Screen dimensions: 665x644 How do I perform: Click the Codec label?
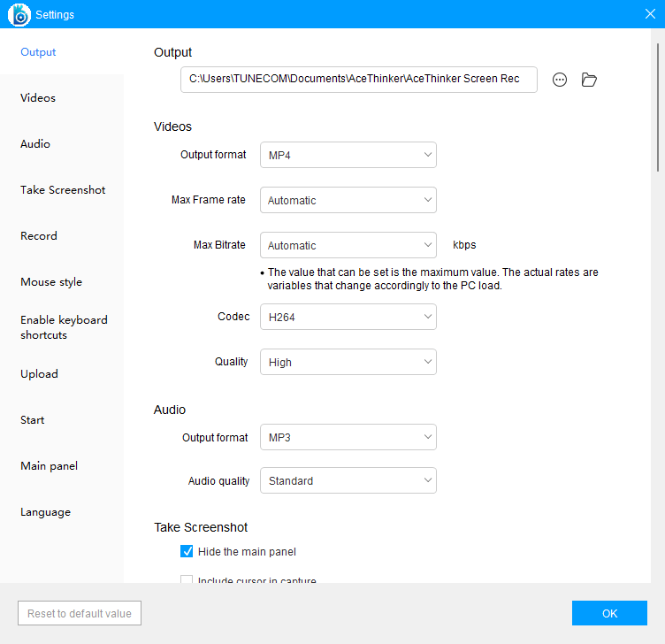[233, 317]
